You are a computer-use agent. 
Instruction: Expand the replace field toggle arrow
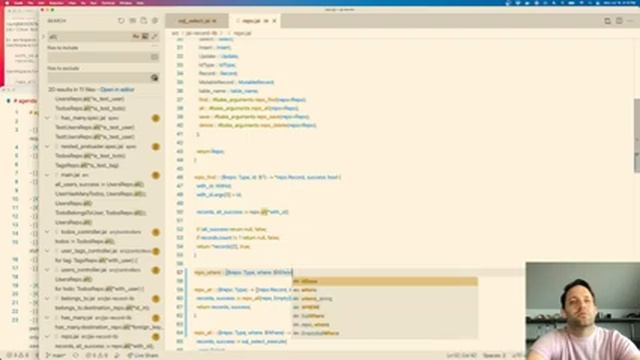pos(43,37)
